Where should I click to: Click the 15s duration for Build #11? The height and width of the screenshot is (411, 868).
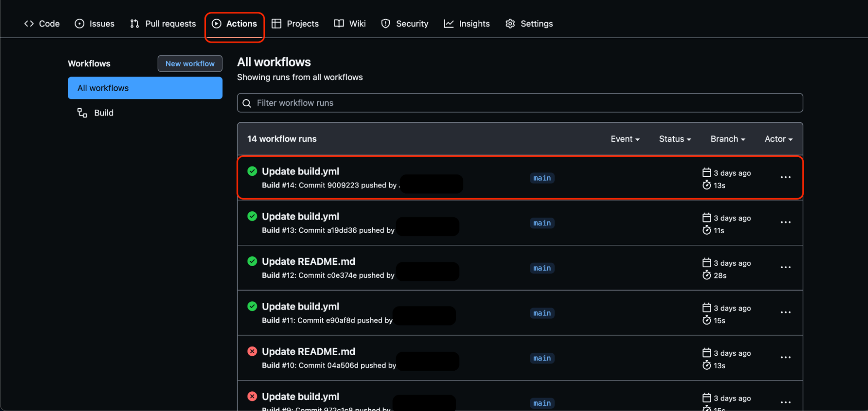coord(719,321)
